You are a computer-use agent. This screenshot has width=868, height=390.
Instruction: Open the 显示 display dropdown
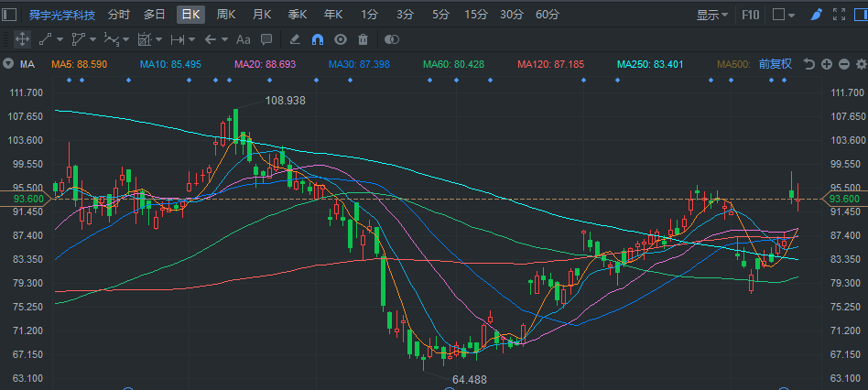pos(712,15)
